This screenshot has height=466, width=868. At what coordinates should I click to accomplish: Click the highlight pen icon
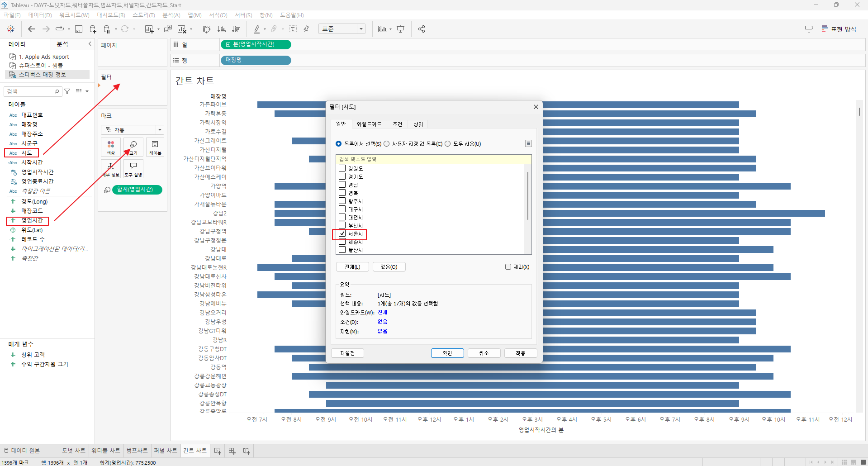click(257, 29)
